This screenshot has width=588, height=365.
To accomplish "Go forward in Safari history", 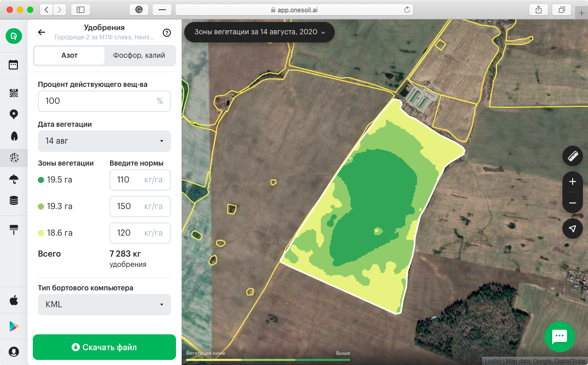I will pos(60,10).
